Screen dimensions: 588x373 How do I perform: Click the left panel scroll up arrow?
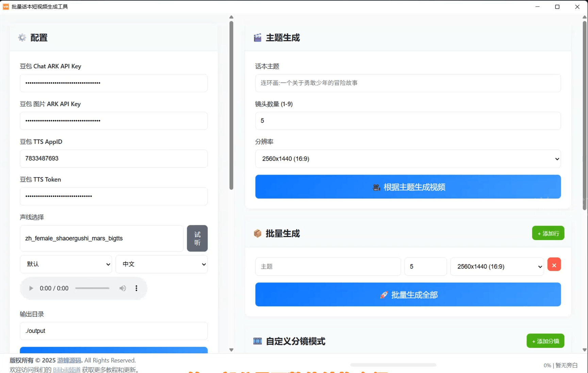231,17
